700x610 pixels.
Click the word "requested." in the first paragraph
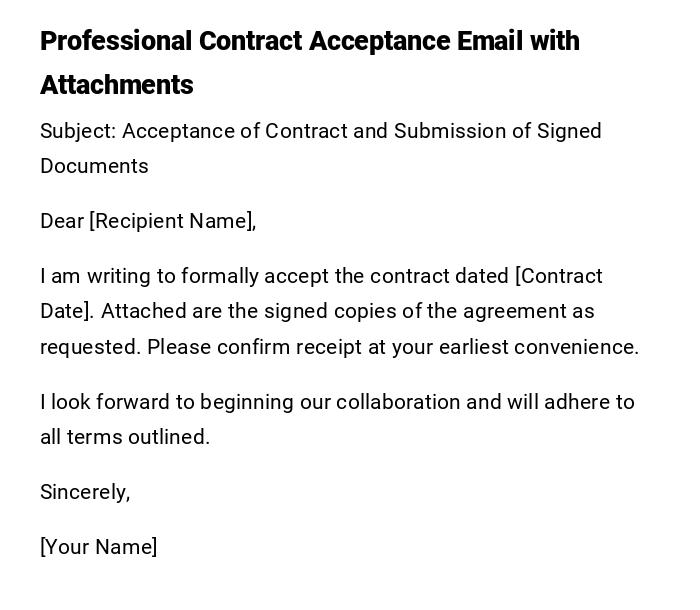pyautogui.click(x=90, y=348)
